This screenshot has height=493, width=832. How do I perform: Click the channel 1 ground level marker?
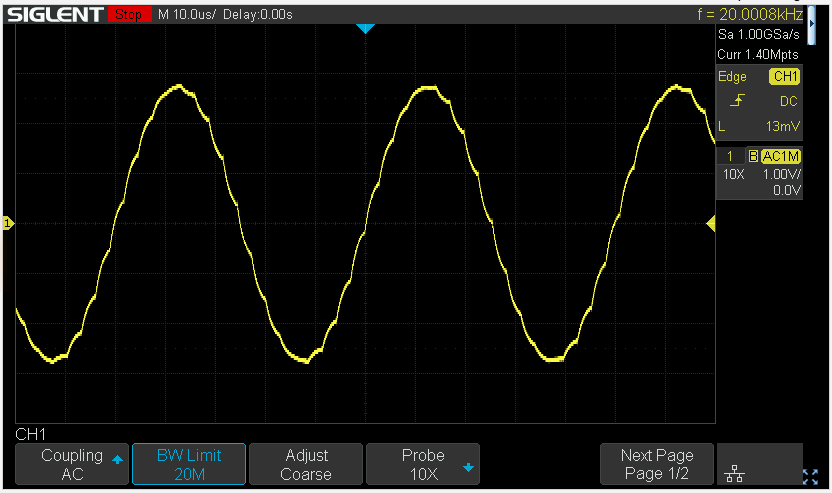coord(7,224)
